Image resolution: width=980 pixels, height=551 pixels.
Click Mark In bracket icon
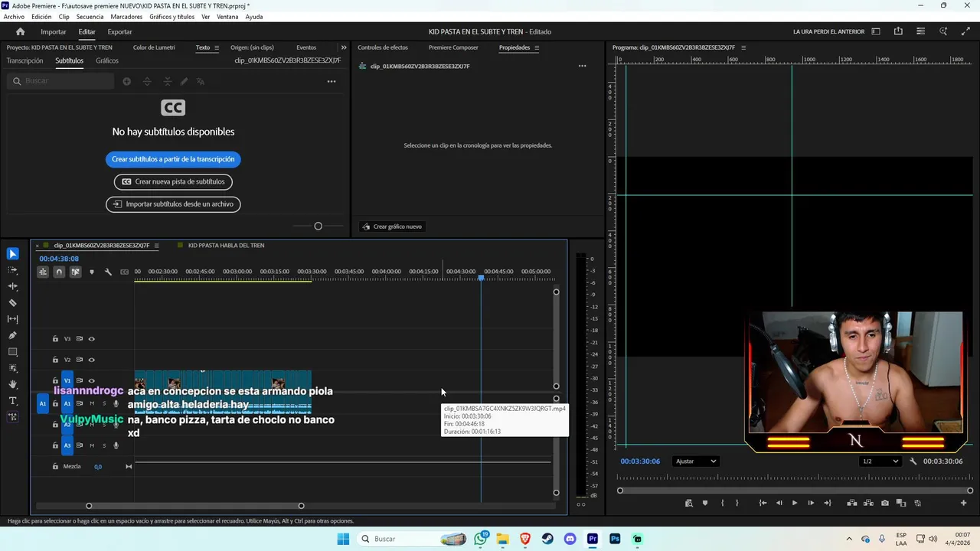point(722,503)
